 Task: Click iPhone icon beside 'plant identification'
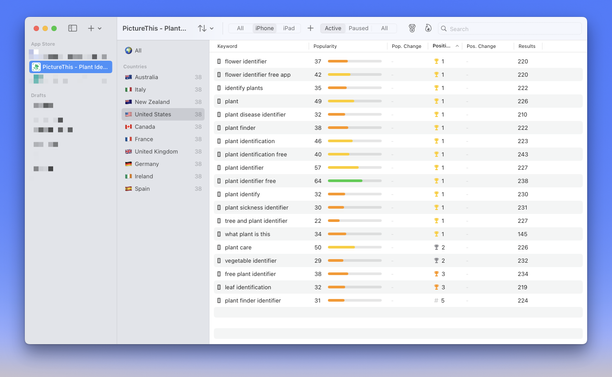coord(219,141)
